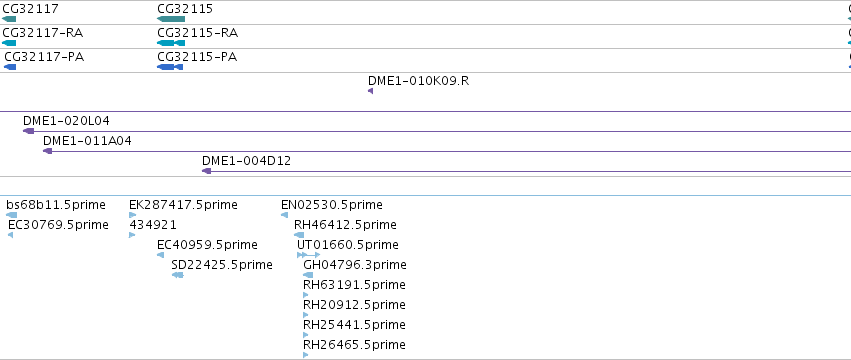The height and width of the screenshot is (360, 851).
Task: Click the EN02530.5prime label
Action: pyautogui.click(x=332, y=205)
